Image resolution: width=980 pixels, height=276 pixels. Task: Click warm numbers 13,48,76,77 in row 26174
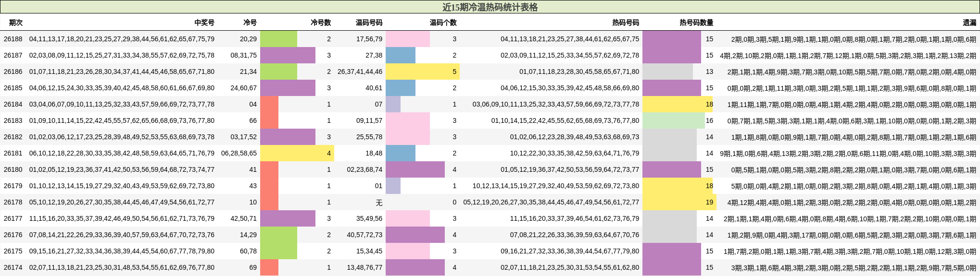364,267
